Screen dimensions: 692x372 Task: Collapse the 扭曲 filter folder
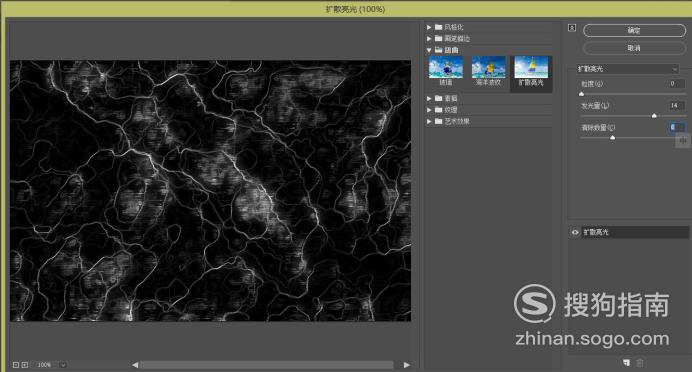pos(429,50)
